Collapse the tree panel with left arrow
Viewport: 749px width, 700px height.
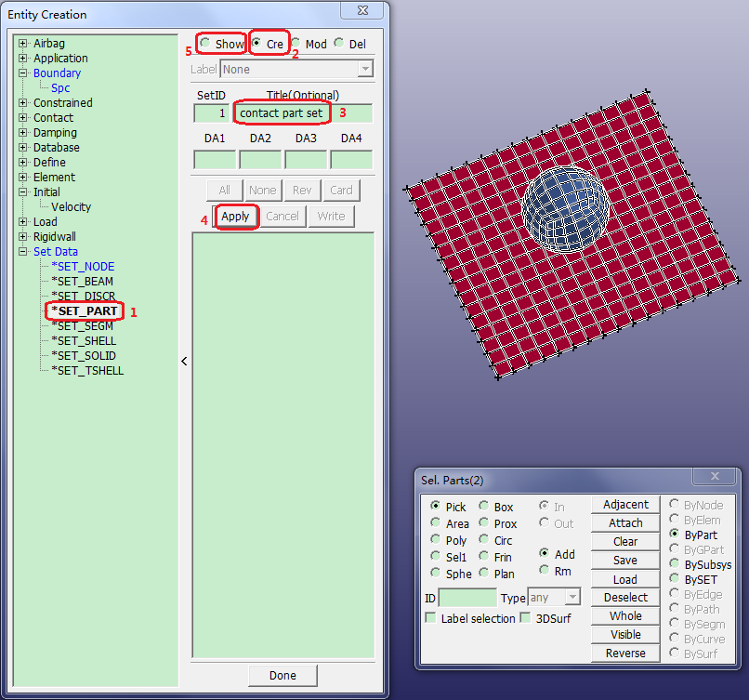pyautogui.click(x=184, y=361)
